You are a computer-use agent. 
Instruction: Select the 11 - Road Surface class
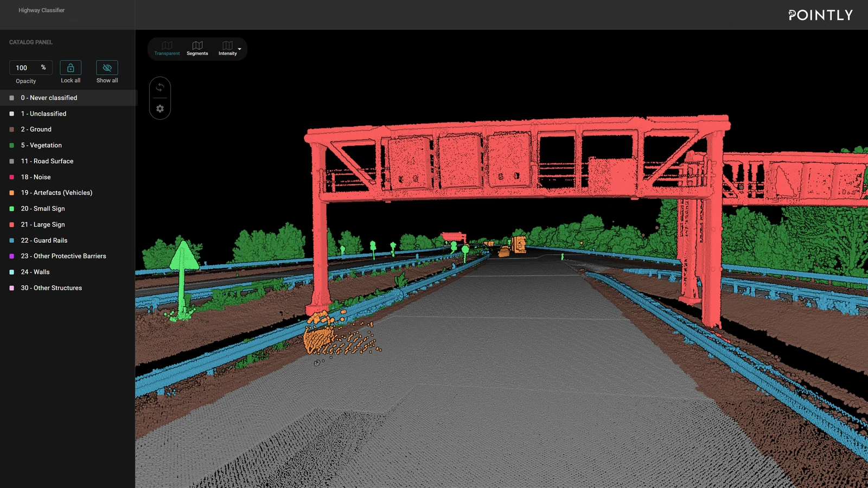point(68,161)
